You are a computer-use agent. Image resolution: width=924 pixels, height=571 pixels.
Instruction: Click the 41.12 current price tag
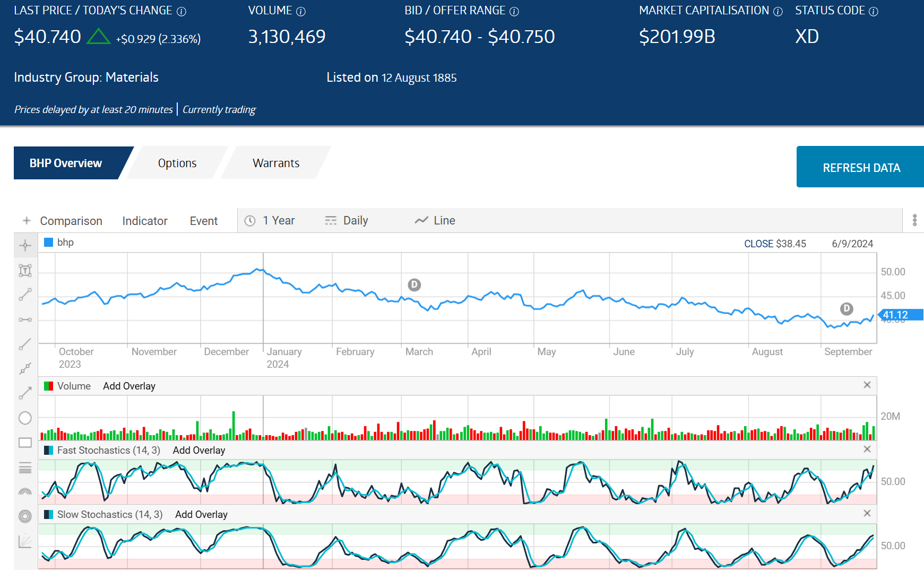[x=901, y=315]
